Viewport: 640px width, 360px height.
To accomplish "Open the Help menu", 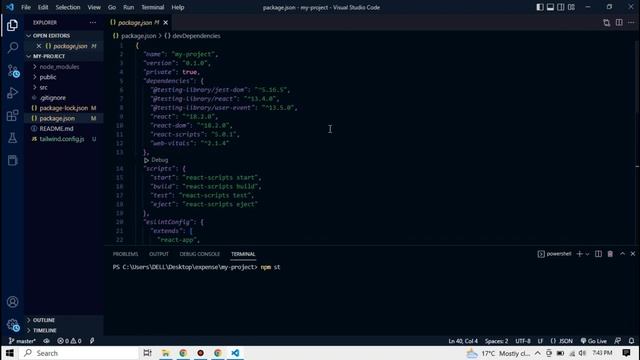I will click(178, 7).
